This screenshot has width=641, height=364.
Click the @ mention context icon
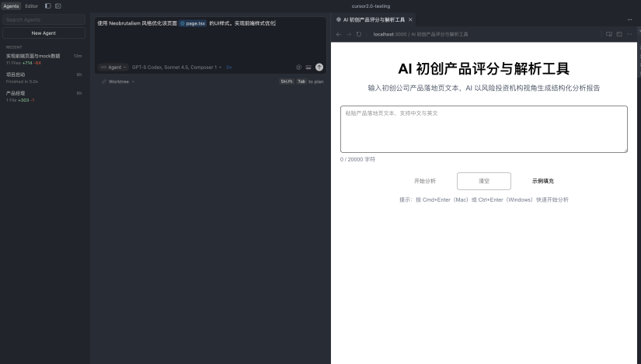pyautogui.click(x=298, y=68)
